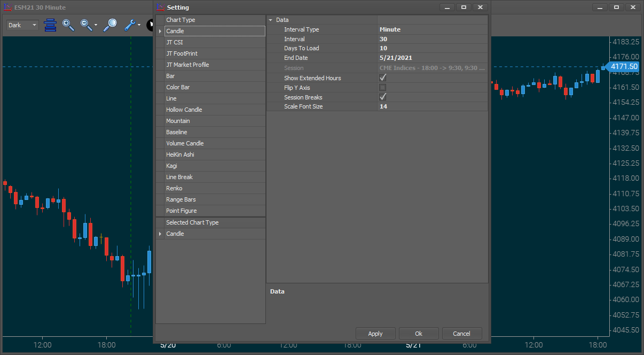
Task: Click the wrench settings icon
Action: click(x=130, y=25)
